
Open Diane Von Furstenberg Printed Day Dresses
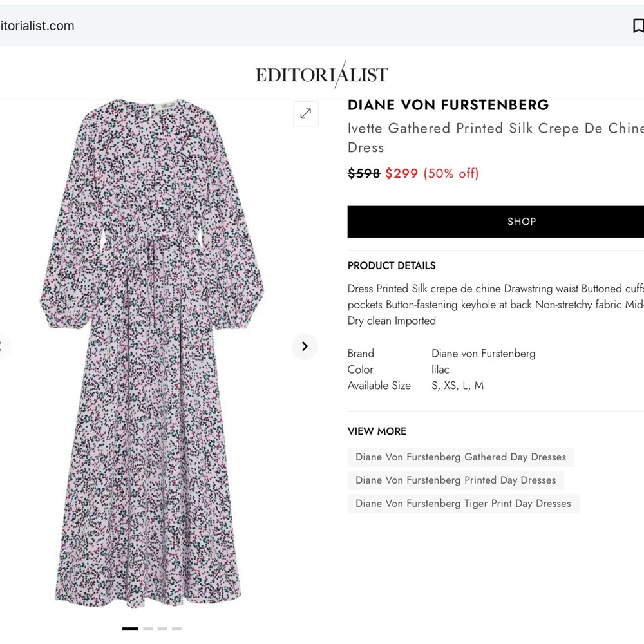click(x=456, y=480)
